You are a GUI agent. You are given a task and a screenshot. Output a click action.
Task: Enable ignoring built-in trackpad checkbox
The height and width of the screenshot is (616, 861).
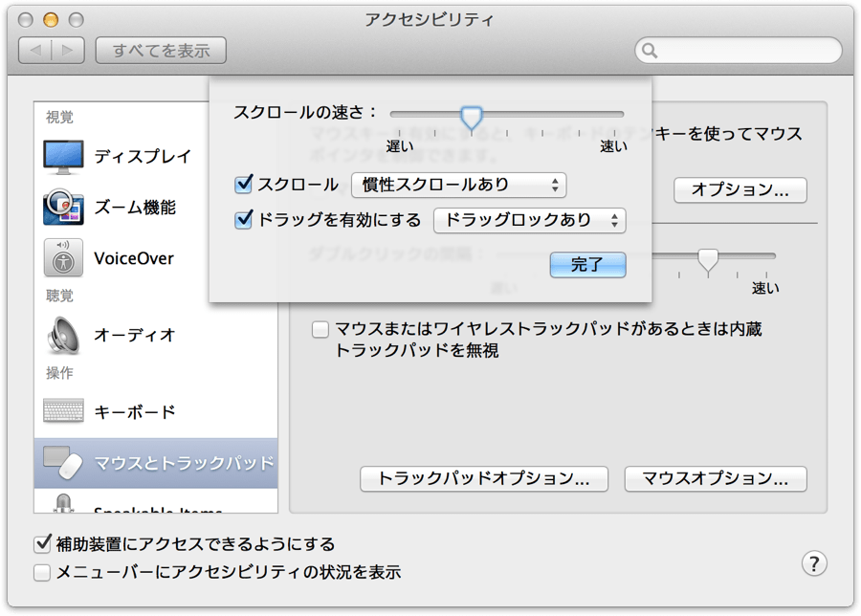pyautogui.click(x=320, y=329)
